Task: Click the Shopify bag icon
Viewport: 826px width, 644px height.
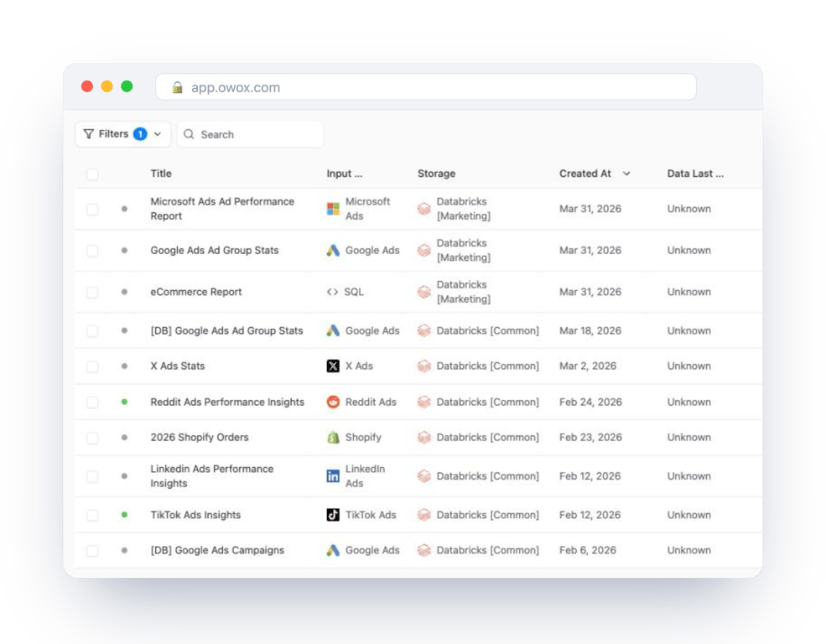Action: (333, 437)
